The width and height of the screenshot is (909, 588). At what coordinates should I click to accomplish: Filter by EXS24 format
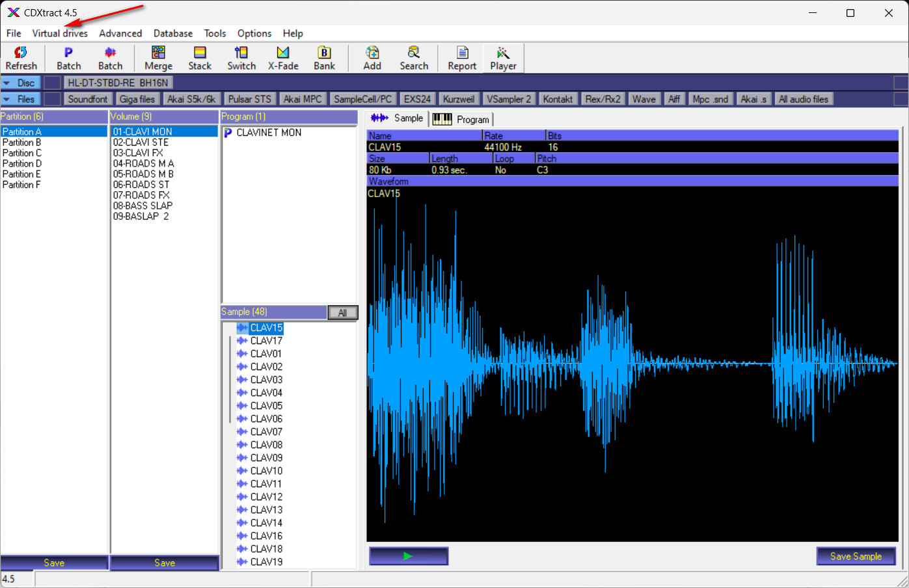(x=417, y=99)
